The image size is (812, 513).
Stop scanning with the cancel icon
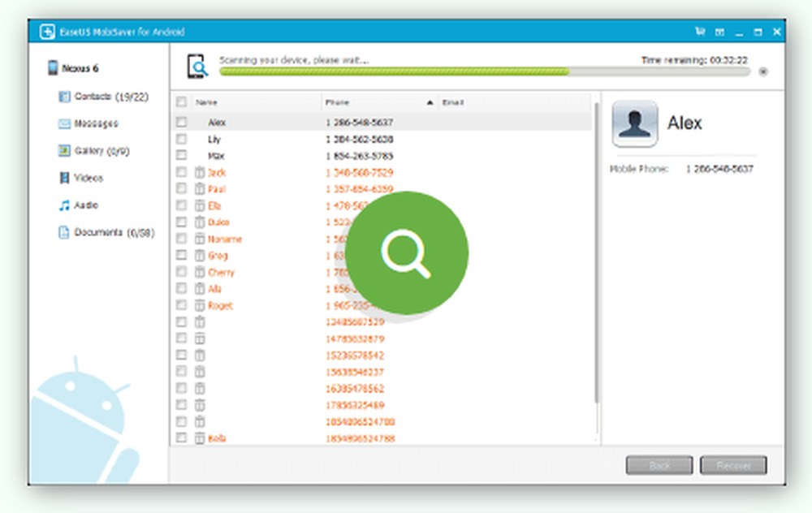(x=762, y=71)
